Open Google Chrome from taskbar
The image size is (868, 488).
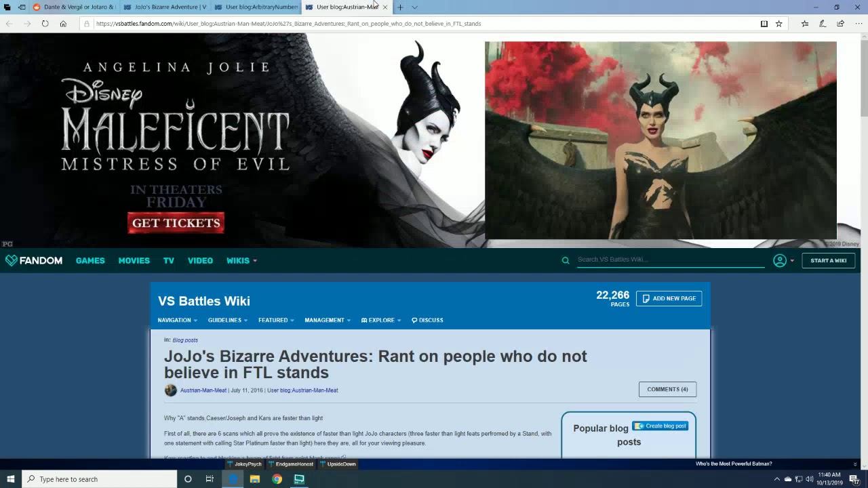pos(277,479)
